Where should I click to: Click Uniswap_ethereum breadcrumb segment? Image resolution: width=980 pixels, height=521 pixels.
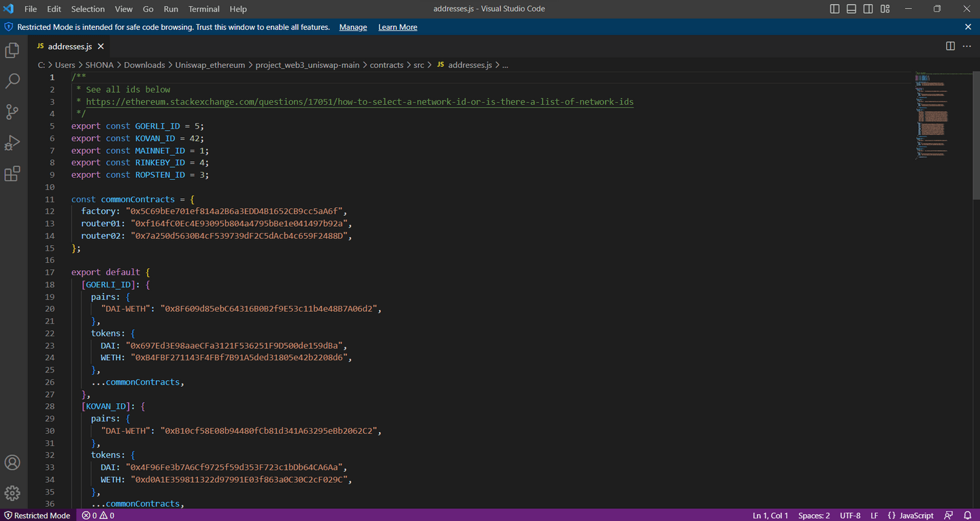(x=210, y=65)
